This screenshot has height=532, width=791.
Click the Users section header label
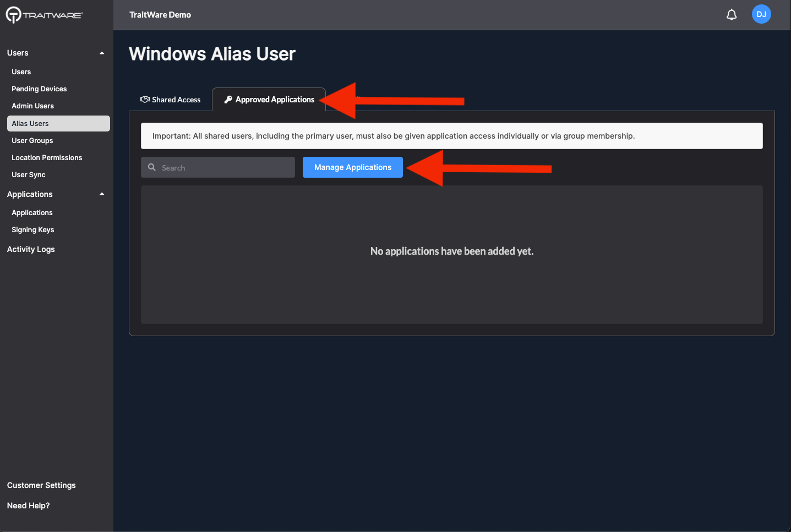[18, 53]
